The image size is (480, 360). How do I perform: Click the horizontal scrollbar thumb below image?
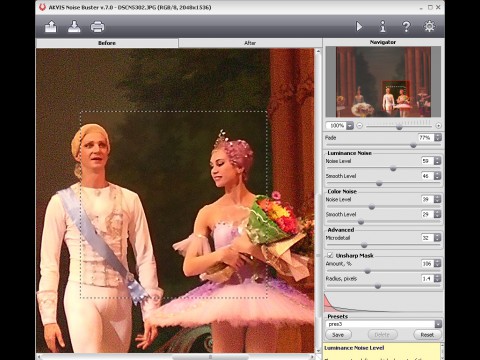pos(210,357)
